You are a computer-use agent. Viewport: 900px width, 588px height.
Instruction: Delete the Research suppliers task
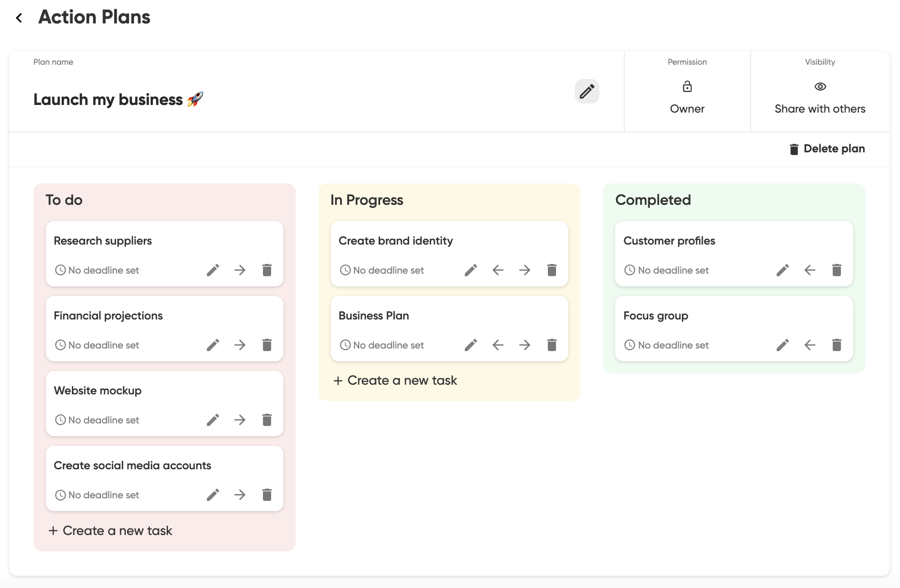267,270
